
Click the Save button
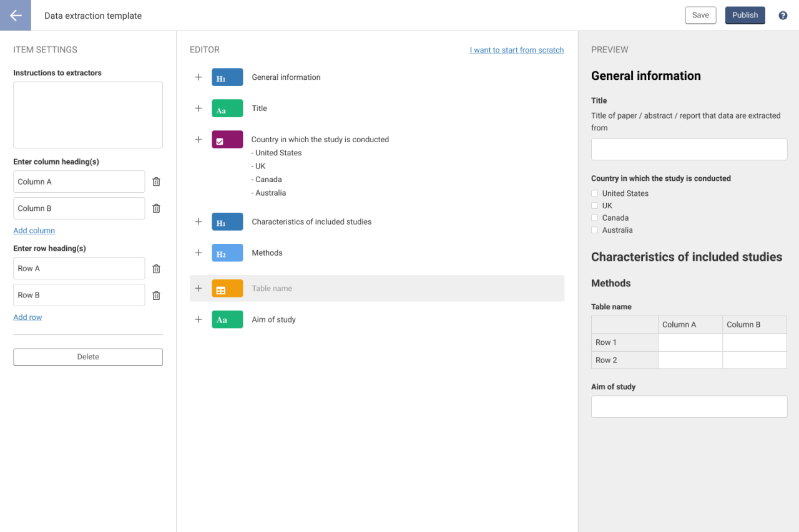pos(700,16)
